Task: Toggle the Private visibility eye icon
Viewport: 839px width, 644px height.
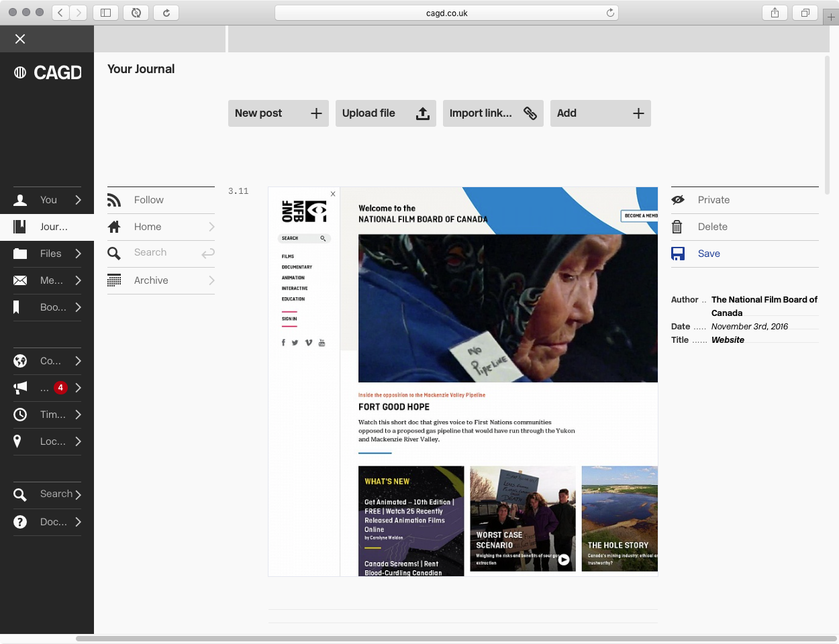Action: click(678, 200)
